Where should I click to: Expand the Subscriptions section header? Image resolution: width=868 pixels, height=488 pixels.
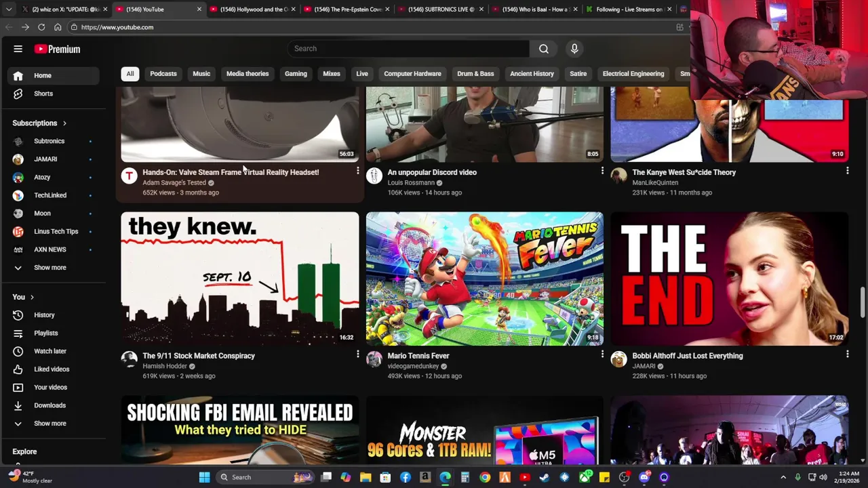[40, 123]
